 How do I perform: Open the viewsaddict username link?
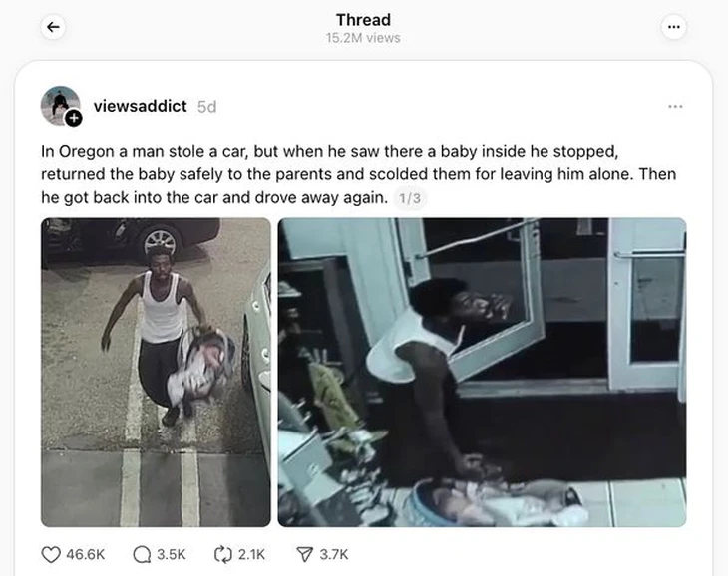[x=140, y=106]
